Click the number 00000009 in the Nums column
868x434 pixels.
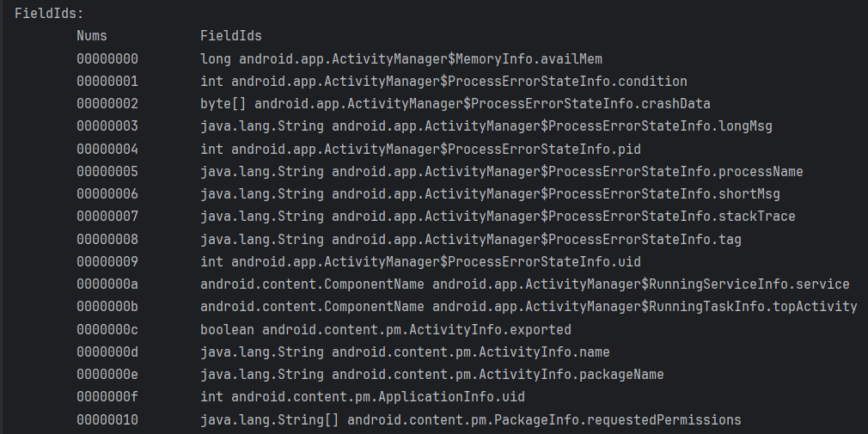coord(107,261)
